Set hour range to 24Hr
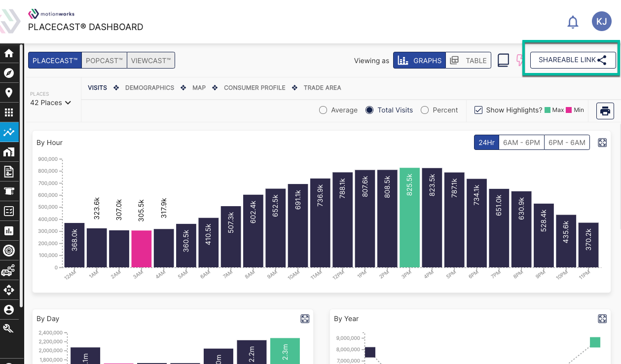The width and height of the screenshot is (621, 364). point(486,143)
